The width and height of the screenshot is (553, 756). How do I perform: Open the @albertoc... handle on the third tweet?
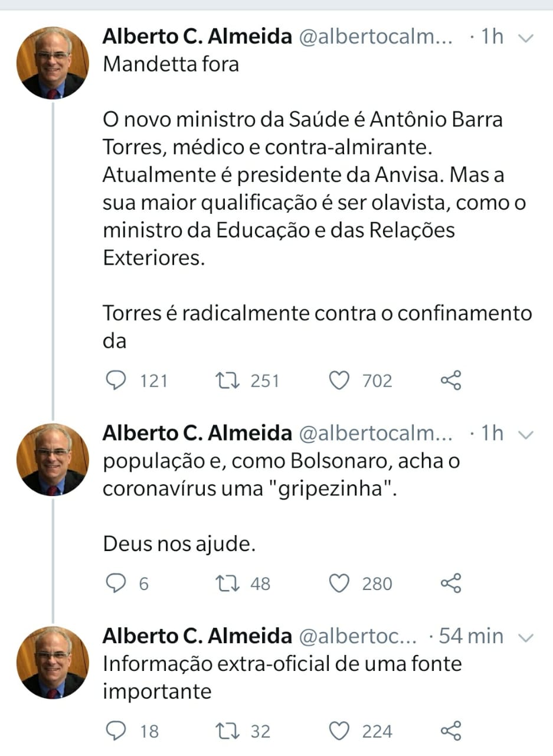point(359,636)
